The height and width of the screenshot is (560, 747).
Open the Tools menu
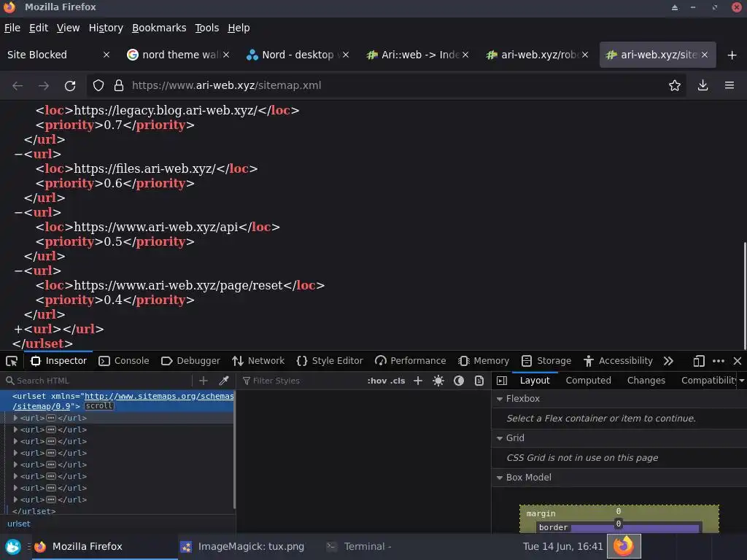coord(206,28)
